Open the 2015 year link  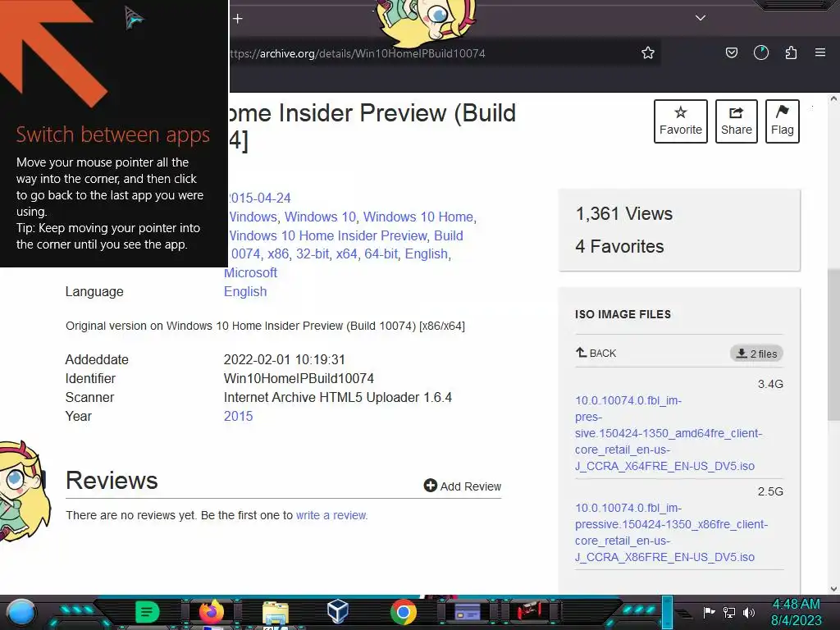(238, 416)
